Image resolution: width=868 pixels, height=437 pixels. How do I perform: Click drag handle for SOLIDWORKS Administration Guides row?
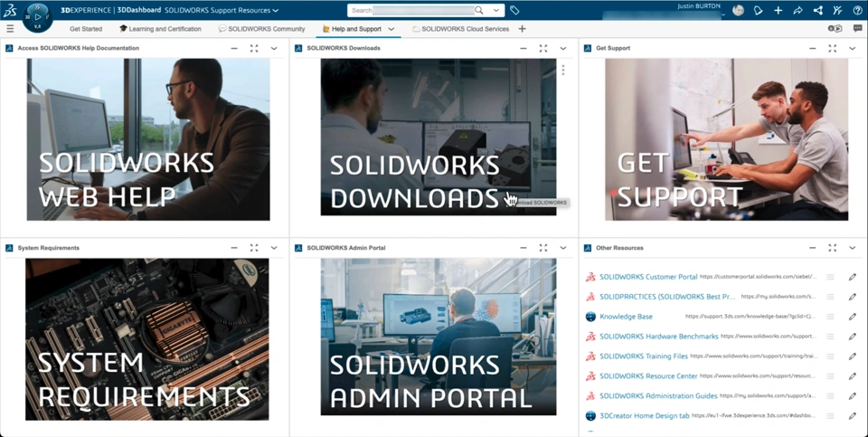click(830, 396)
